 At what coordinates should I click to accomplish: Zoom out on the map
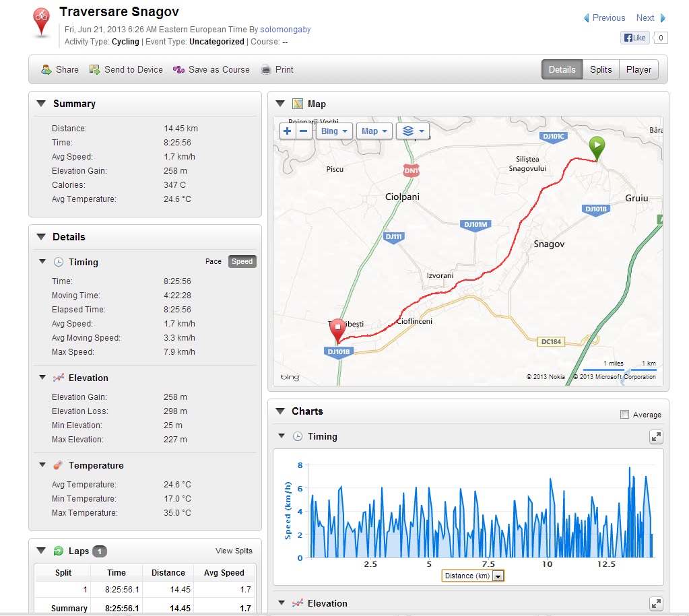pos(304,131)
